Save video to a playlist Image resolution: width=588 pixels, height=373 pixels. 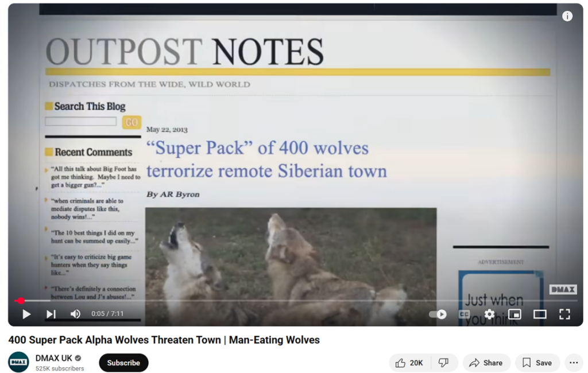point(537,363)
